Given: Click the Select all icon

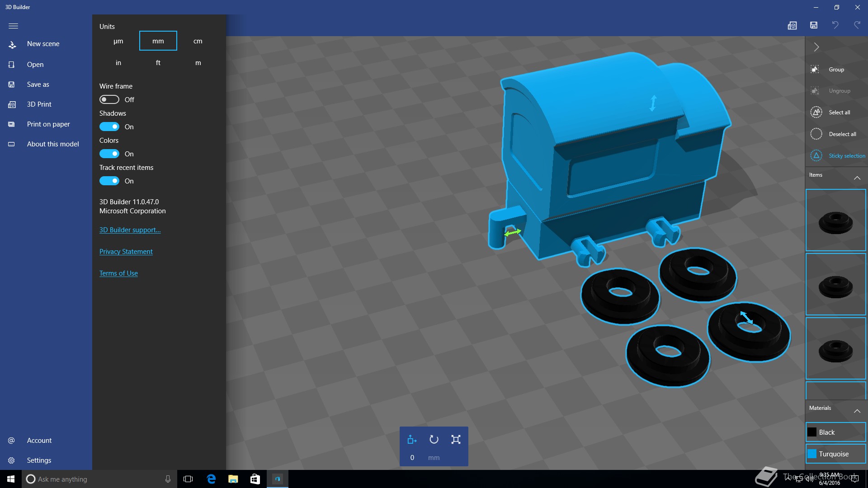Looking at the screenshot, I should 816,112.
